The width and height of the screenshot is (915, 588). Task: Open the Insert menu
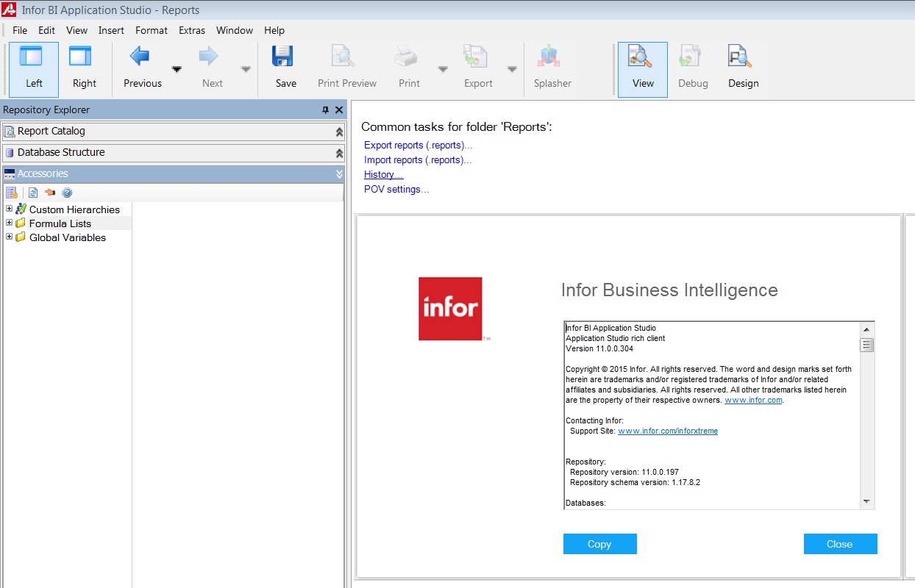[x=111, y=30]
